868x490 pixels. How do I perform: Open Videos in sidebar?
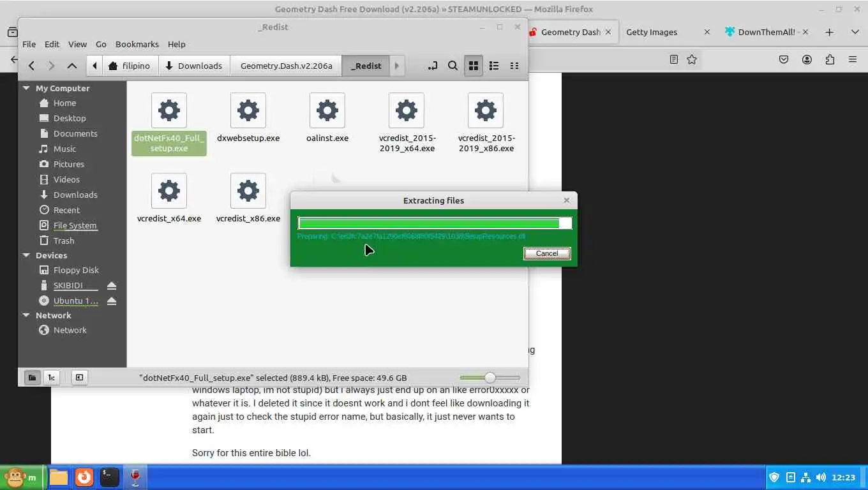tap(66, 179)
